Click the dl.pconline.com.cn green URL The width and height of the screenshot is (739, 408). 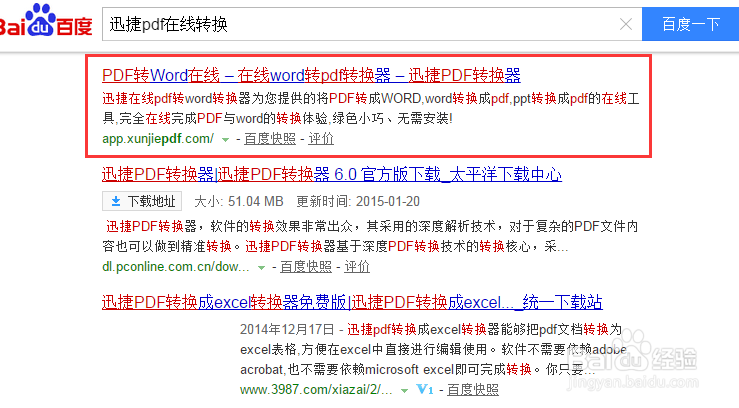pos(175,267)
